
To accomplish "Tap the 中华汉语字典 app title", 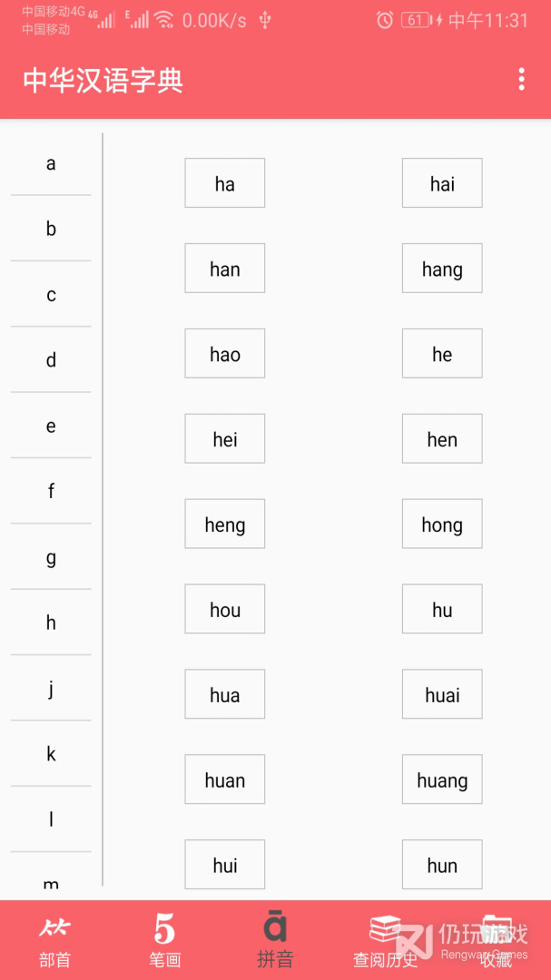I will coord(103,81).
